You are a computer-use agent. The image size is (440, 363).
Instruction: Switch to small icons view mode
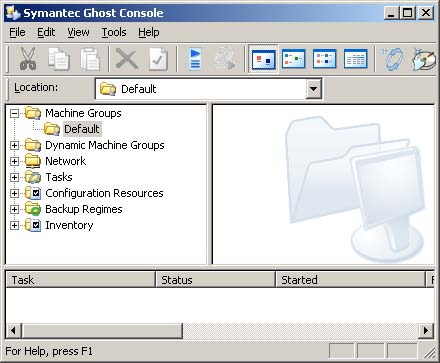click(x=293, y=59)
